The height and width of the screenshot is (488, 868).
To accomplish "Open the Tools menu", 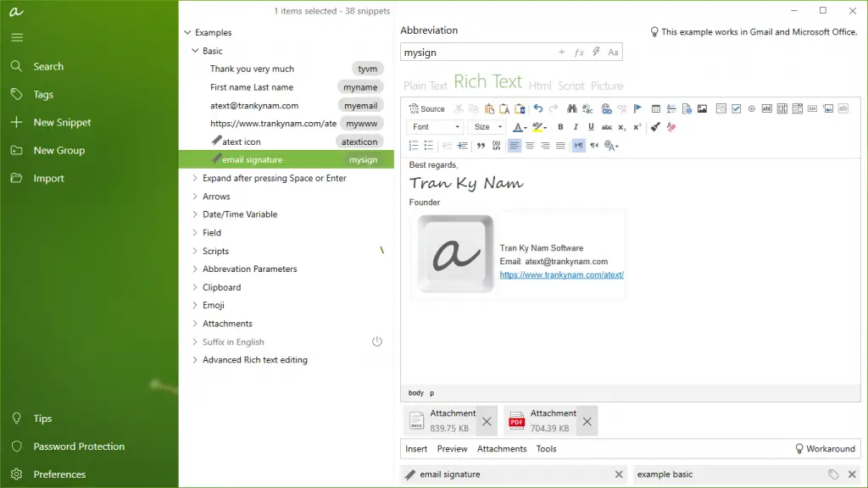I will tap(547, 449).
